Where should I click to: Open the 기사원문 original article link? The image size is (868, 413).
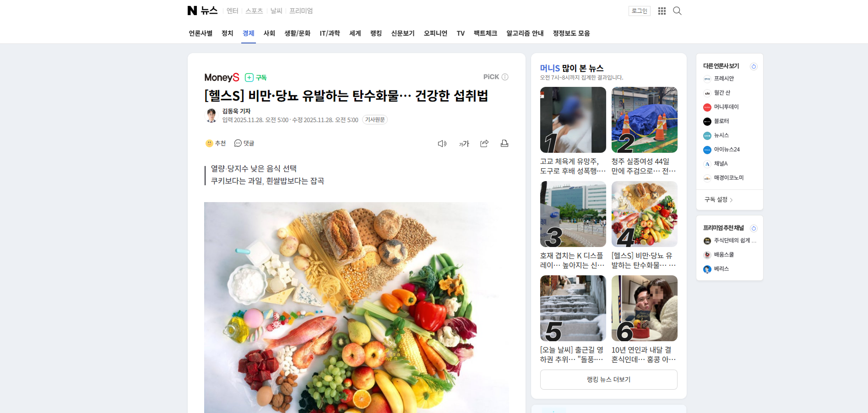375,120
